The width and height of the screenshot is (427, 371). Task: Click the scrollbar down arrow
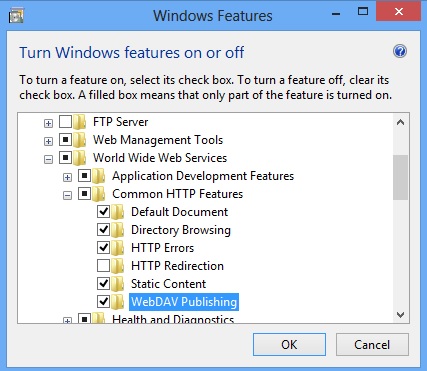(x=400, y=314)
